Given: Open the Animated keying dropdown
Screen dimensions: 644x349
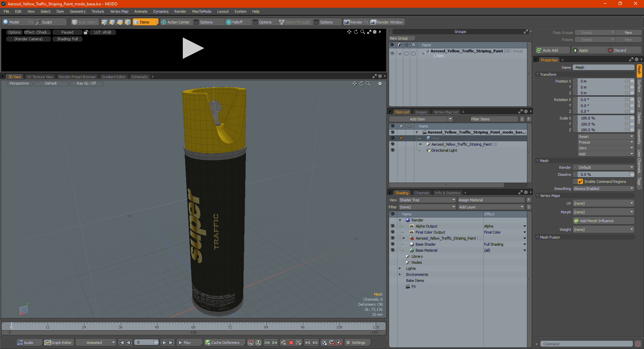Looking at the screenshot, I should pyautogui.click(x=96, y=343).
